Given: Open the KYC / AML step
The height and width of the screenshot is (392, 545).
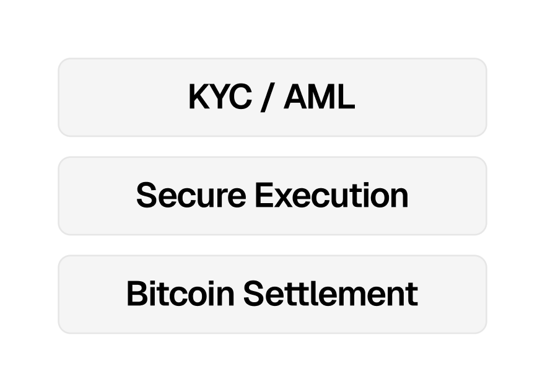Looking at the screenshot, I should 272,97.
